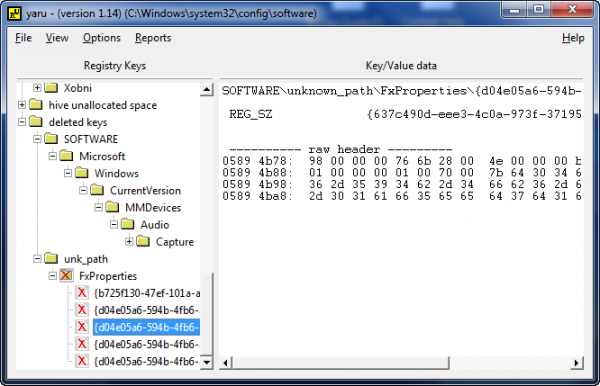Select the Audio tree item
The height and width of the screenshot is (386, 600).
coord(155,225)
